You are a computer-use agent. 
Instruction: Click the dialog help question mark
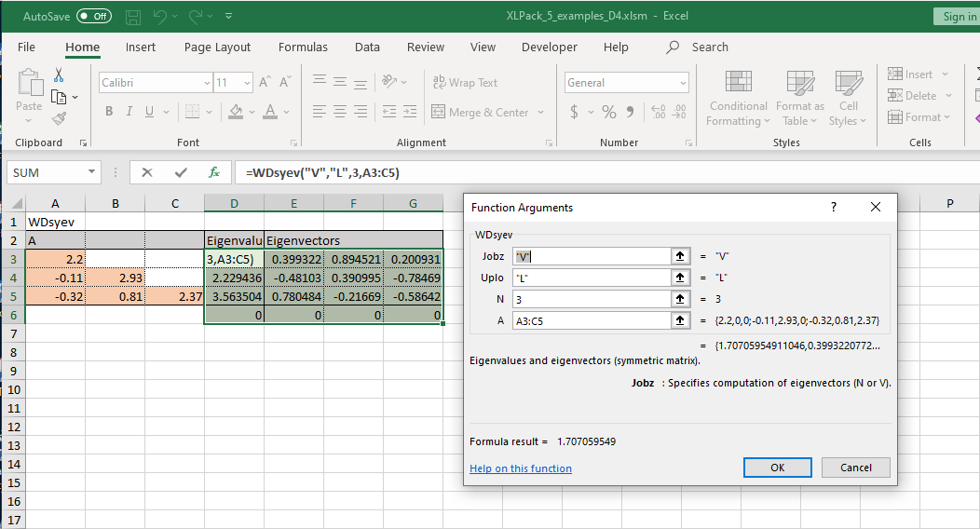tap(833, 208)
